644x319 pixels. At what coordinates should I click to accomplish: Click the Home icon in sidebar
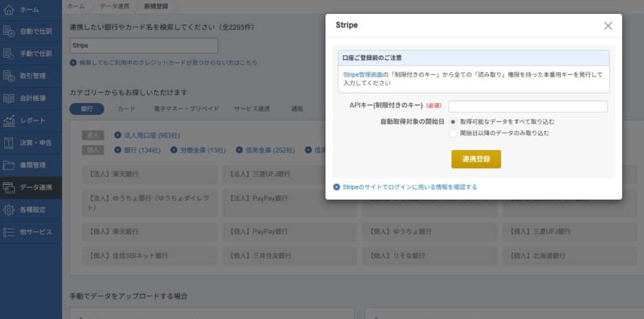click(x=9, y=9)
